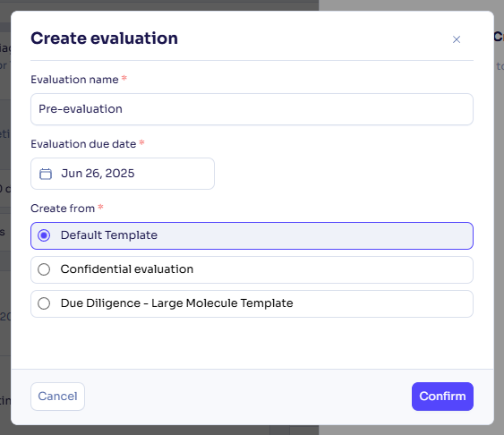Select the Default Template radio button
The image size is (504, 435).
(x=44, y=235)
